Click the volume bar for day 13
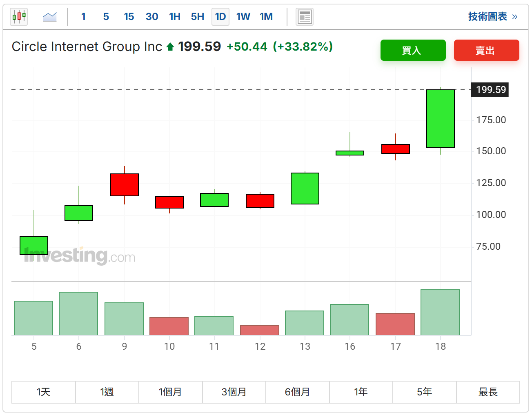 [305, 323]
